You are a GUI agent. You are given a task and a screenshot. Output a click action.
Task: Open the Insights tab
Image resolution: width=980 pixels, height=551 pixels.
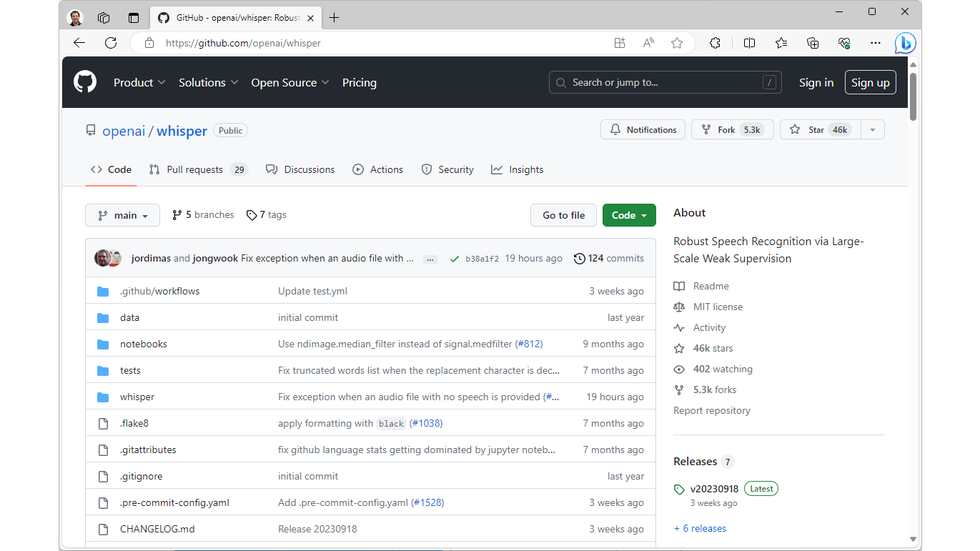click(518, 169)
